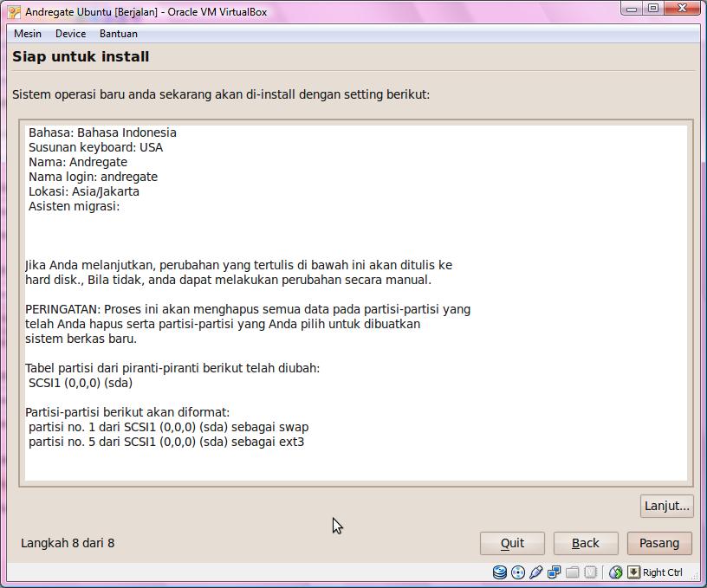Click 'Bahasa: Bahasa Indonesia' line
The width and height of the screenshot is (707, 588).
pos(102,132)
